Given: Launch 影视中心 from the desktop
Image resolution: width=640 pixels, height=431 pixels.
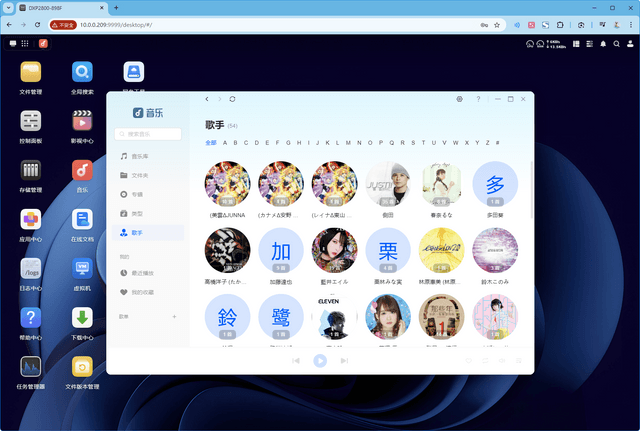Looking at the screenshot, I should [x=82, y=121].
